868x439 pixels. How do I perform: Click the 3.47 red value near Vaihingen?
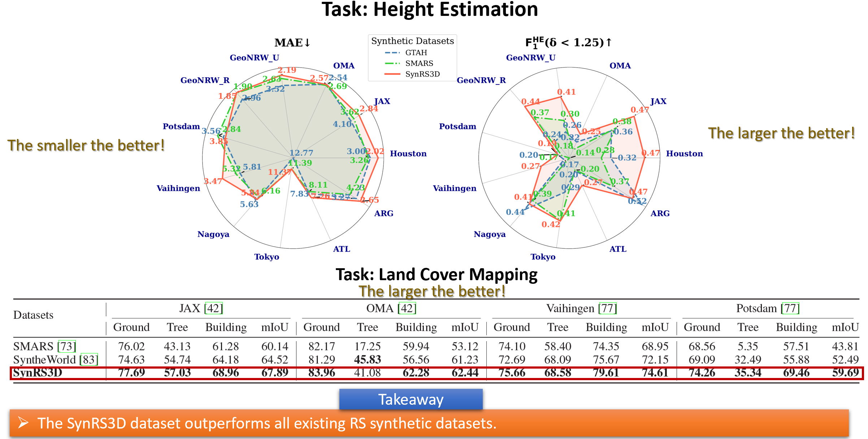[x=213, y=181]
